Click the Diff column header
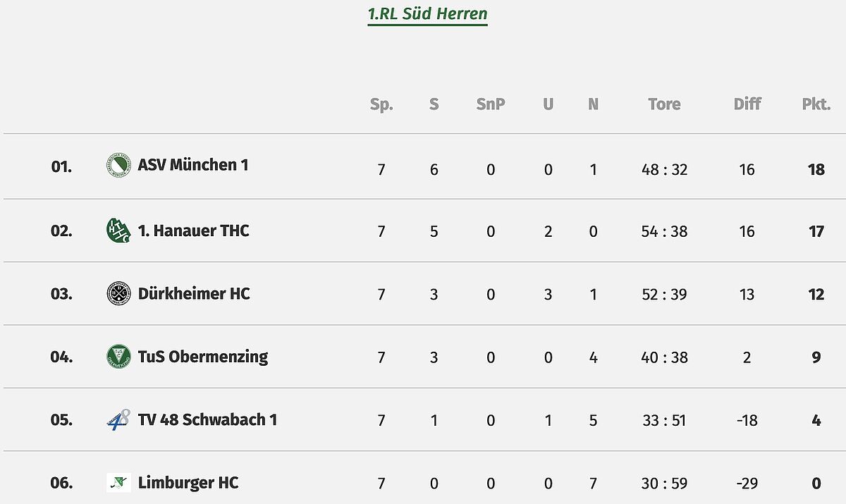 tap(747, 104)
